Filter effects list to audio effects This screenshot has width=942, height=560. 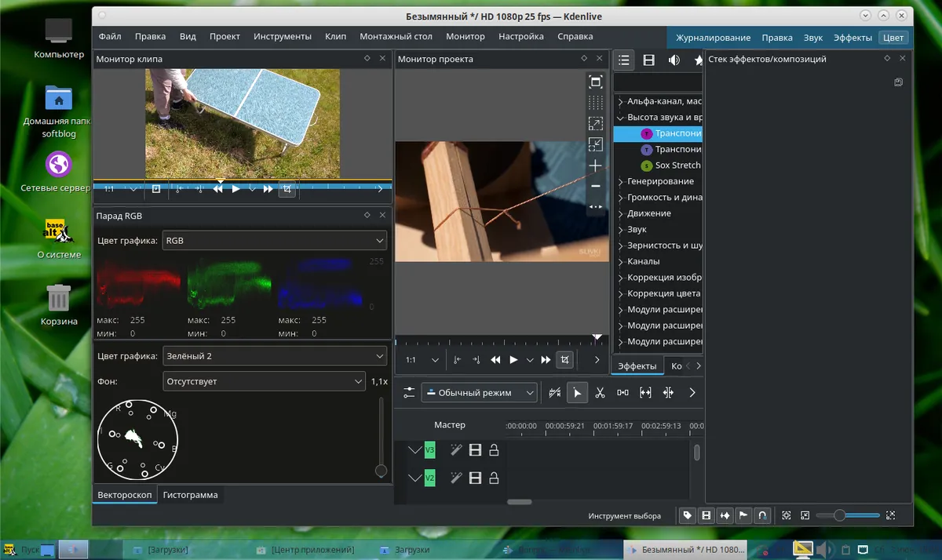pos(674,60)
